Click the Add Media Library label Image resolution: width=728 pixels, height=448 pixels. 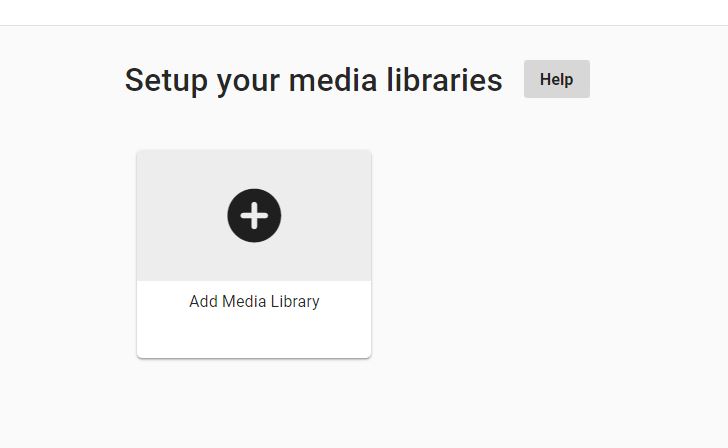click(x=254, y=301)
